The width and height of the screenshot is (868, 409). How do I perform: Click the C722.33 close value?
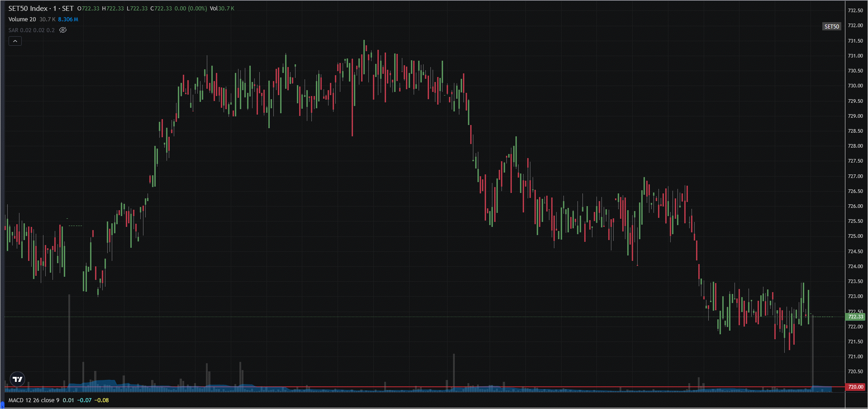(161, 9)
